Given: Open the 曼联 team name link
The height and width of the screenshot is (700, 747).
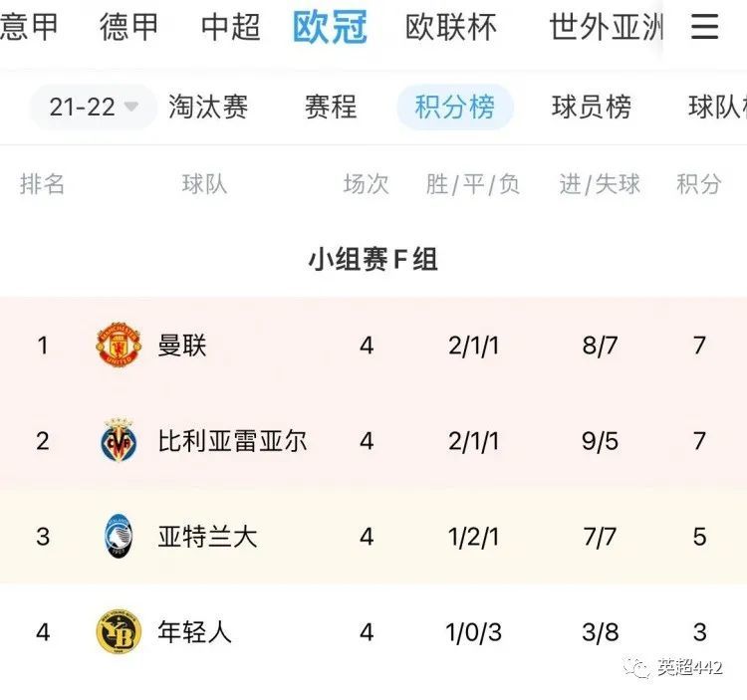Looking at the screenshot, I should pos(182,346).
